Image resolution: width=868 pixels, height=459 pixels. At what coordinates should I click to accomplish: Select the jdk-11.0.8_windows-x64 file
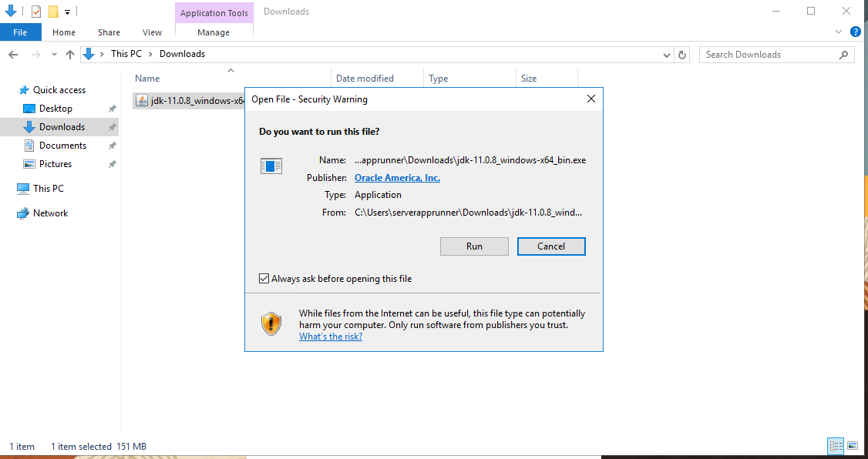(188, 101)
